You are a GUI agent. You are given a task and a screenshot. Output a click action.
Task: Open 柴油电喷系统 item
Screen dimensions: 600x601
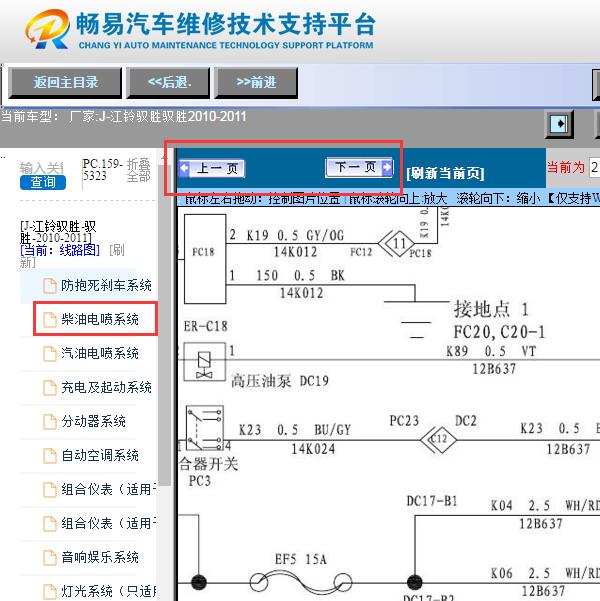[100, 319]
